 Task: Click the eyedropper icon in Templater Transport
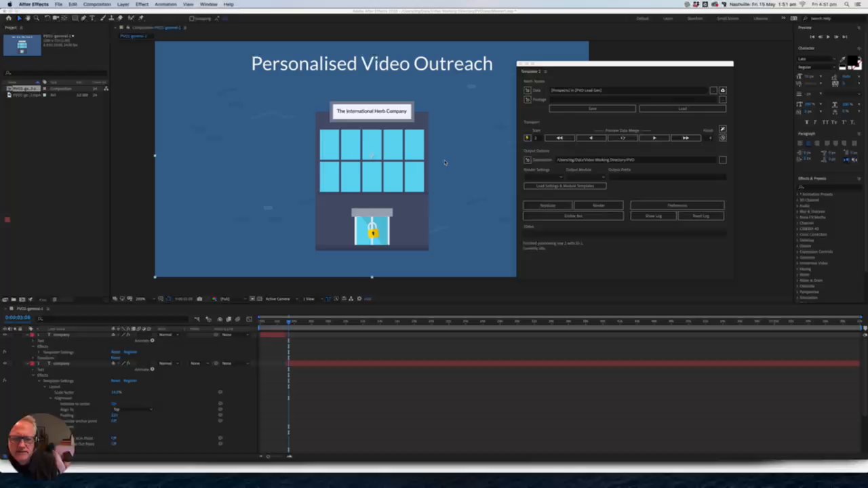pyautogui.click(x=722, y=129)
